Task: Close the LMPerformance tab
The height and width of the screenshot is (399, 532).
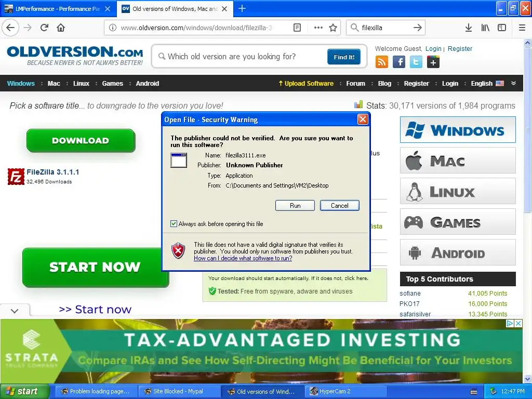Action: (x=108, y=9)
